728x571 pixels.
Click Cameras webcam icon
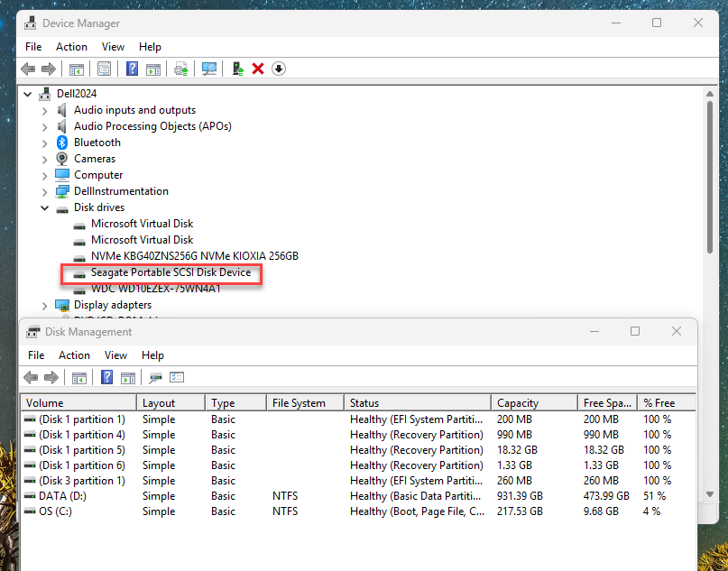pyautogui.click(x=61, y=159)
